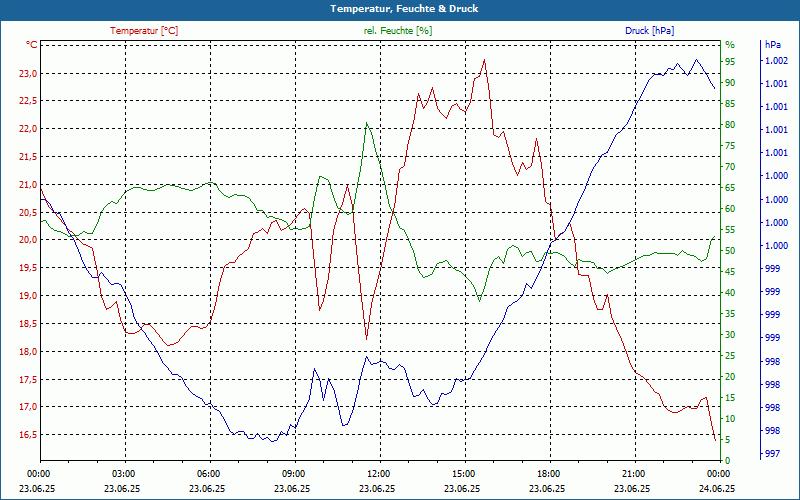
Task: Click the '23,0' temperature axis value
Action: click(28, 73)
